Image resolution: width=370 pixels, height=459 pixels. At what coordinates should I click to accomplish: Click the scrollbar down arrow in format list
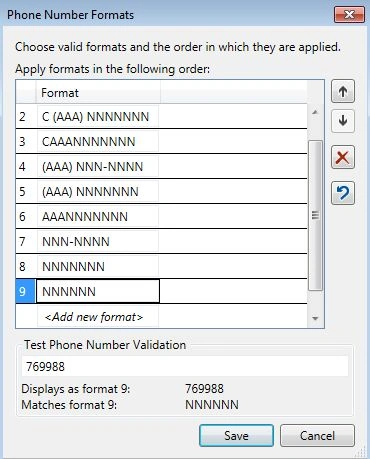[x=315, y=319]
